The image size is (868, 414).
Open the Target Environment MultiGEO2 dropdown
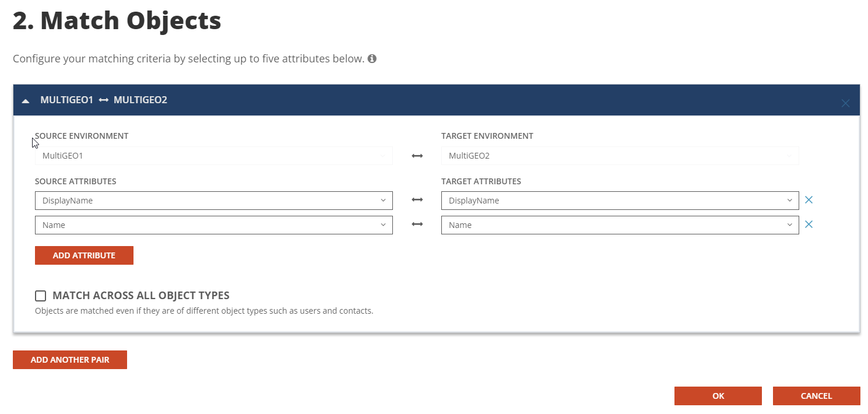pos(620,156)
